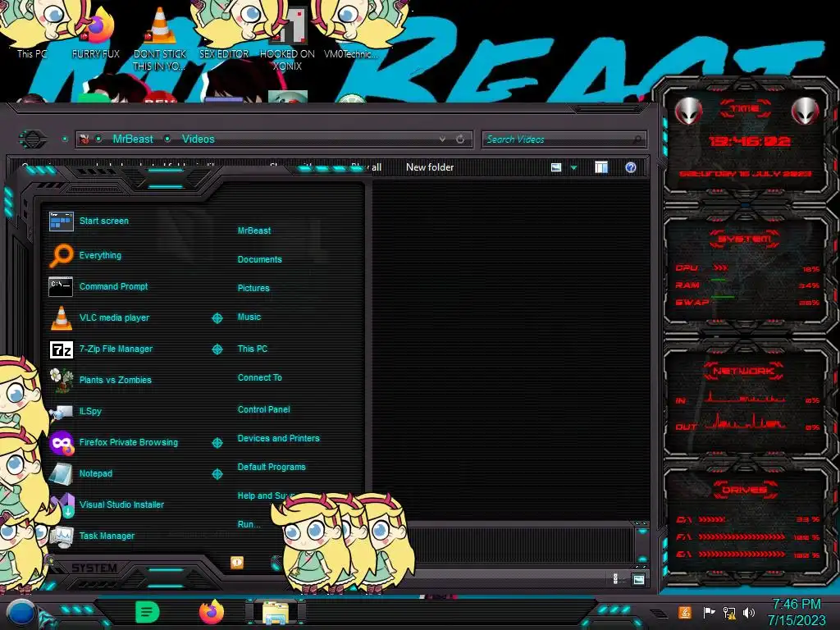Viewport: 840px width, 630px height.
Task: Select Run... in start menu
Action: click(249, 524)
